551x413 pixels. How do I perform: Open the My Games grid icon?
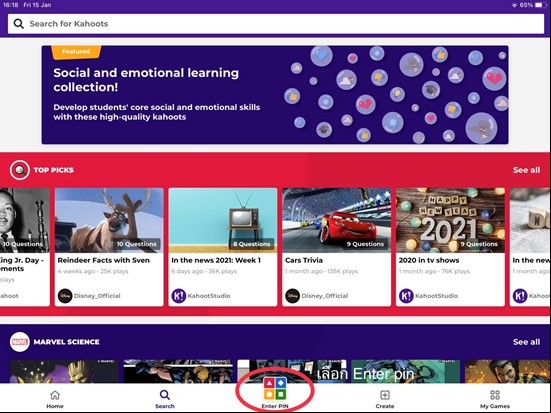pos(495,395)
